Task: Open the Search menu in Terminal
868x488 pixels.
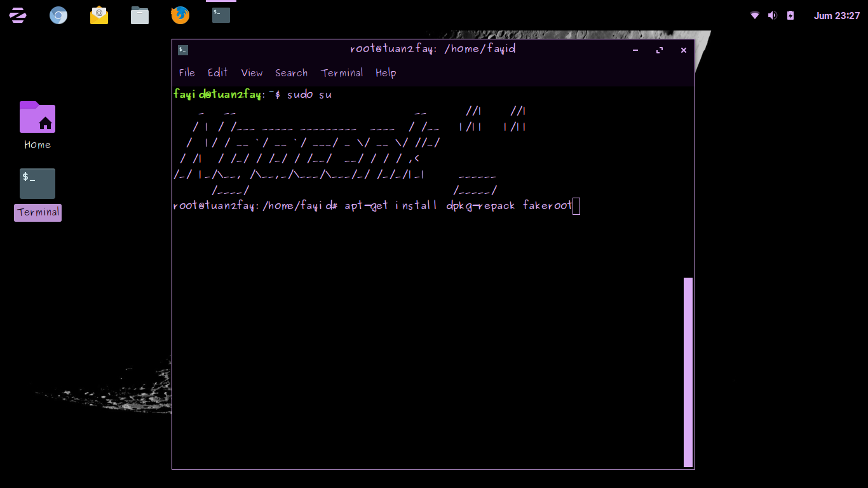Action: click(291, 72)
